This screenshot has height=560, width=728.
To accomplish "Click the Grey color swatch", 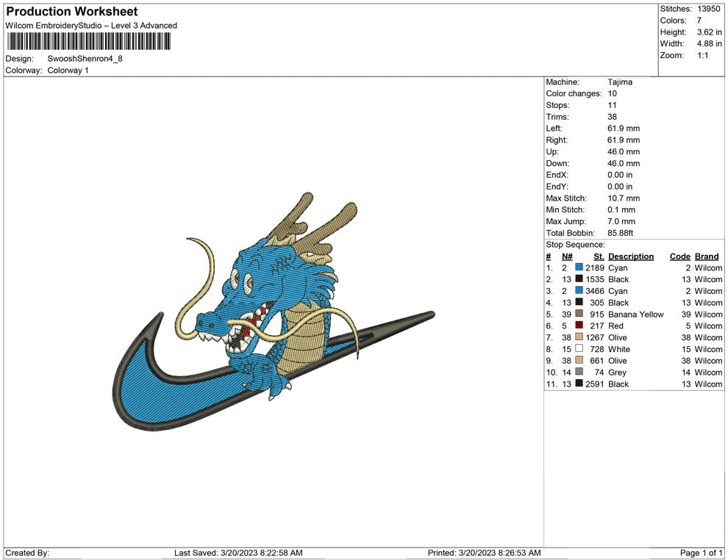I will click(579, 372).
